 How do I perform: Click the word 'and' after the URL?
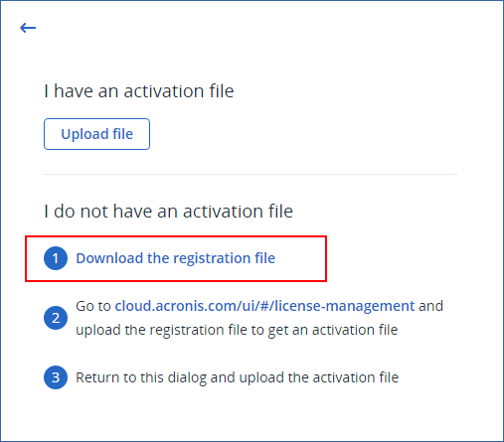coord(430,306)
